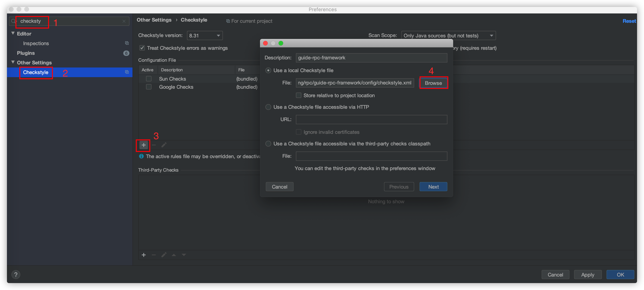
Task: Click the Description input field
Action: pos(370,57)
